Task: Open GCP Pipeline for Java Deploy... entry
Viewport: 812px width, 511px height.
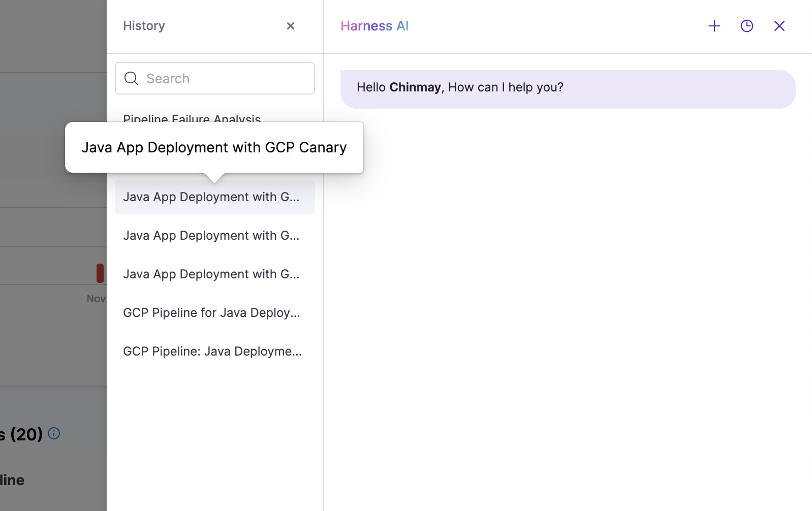Action: (215, 313)
